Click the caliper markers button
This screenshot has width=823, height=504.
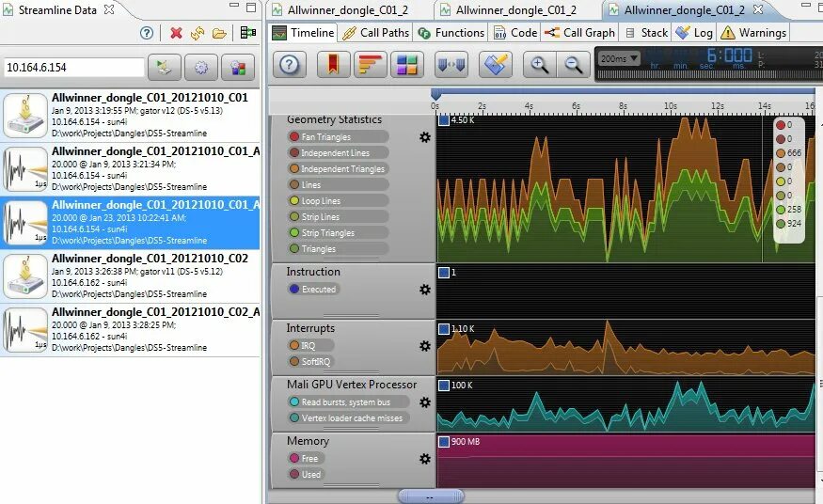click(x=451, y=65)
